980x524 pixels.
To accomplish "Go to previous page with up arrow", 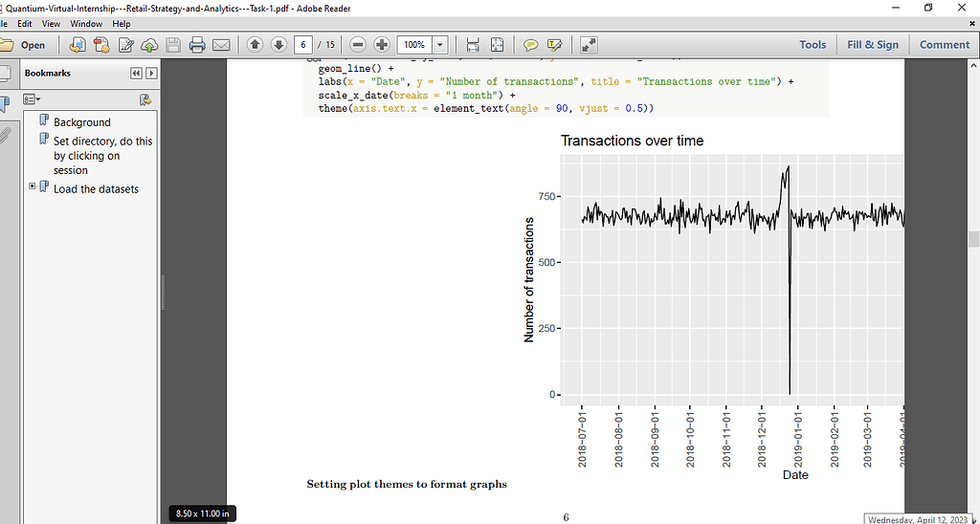I will pyautogui.click(x=255, y=45).
